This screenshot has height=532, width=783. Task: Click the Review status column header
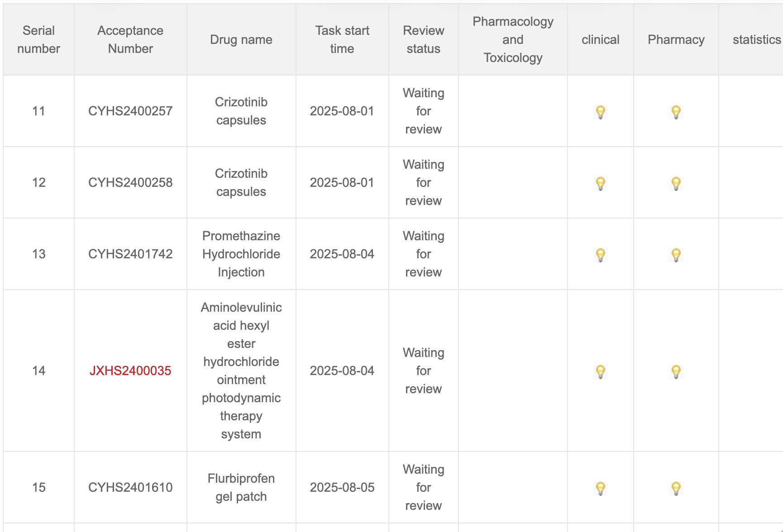[x=423, y=40]
